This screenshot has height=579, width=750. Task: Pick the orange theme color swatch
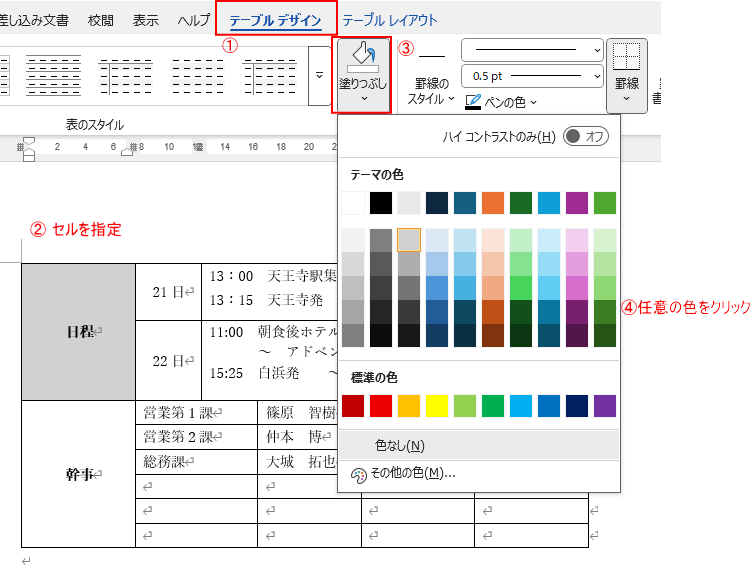click(493, 203)
